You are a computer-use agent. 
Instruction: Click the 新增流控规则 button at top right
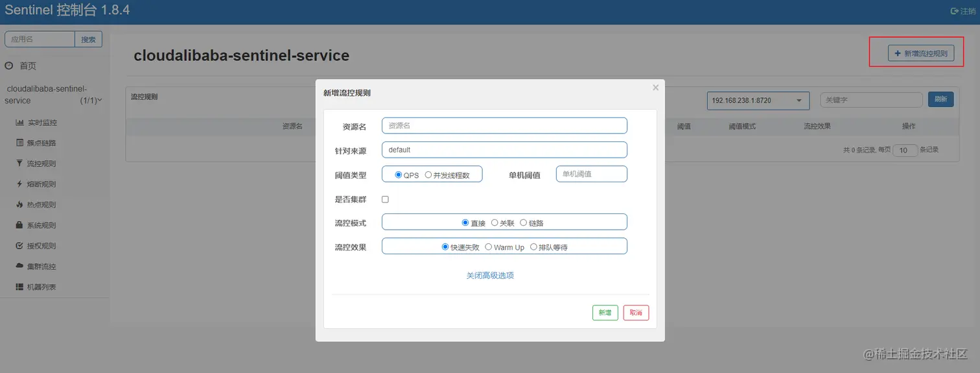tap(921, 53)
